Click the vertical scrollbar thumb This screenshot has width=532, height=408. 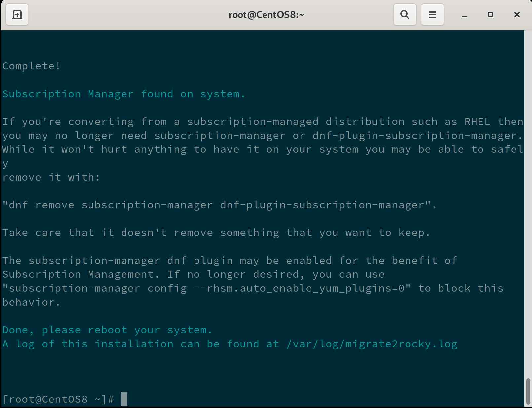(528, 391)
